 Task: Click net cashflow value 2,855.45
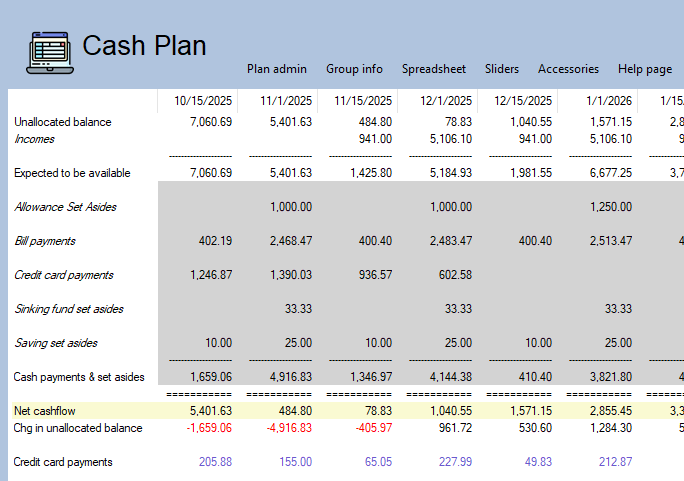pyautogui.click(x=611, y=411)
